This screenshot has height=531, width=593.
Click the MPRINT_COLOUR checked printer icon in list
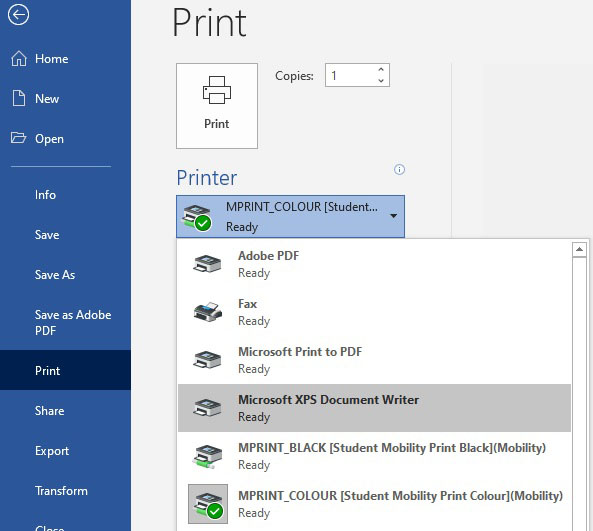(x=208, y=504)
